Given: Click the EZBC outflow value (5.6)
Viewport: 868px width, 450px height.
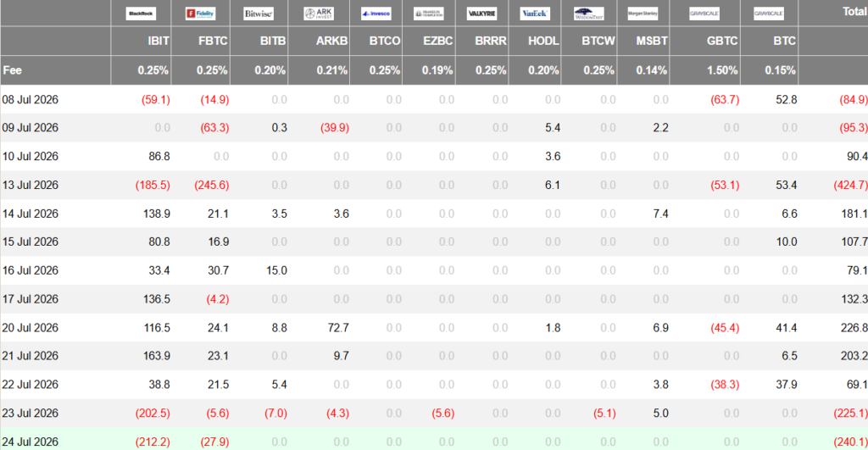Looking at the screenshot, I should [x=442, y=413].
